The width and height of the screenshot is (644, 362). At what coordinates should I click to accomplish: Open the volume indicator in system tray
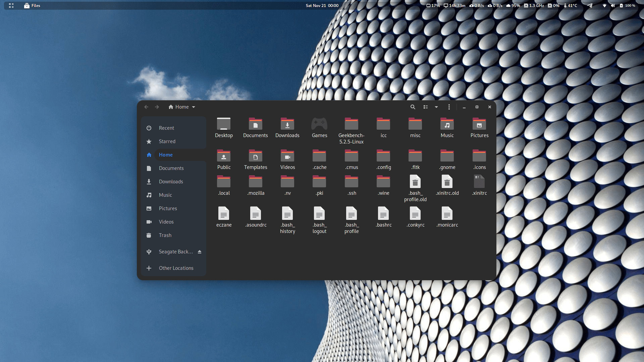point(613,5)
